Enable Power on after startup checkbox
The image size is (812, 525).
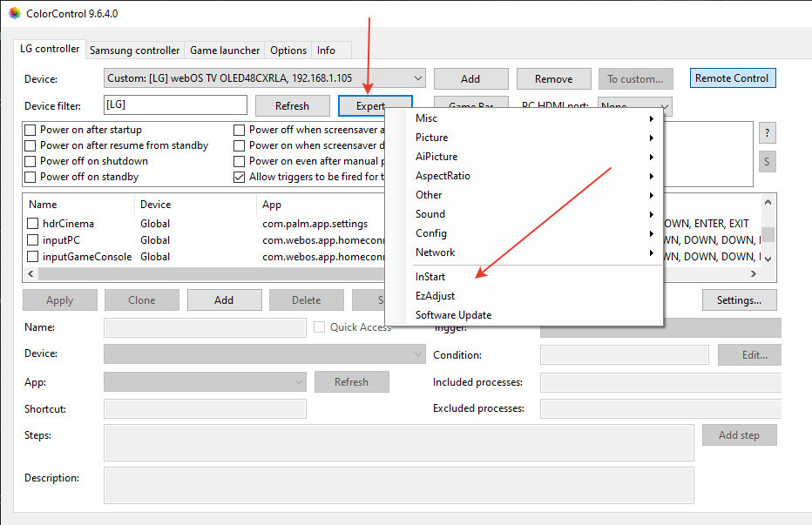pos(31,130)
